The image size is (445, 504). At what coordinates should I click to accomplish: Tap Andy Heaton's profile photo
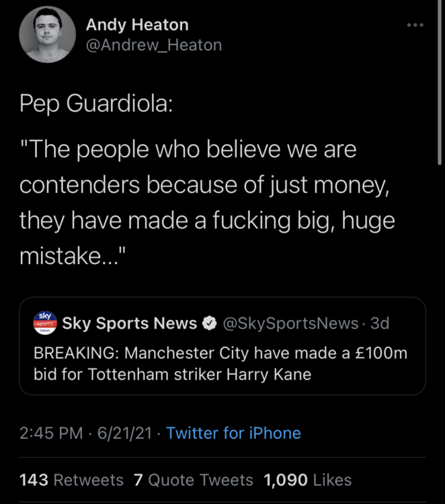pos(46,36)
